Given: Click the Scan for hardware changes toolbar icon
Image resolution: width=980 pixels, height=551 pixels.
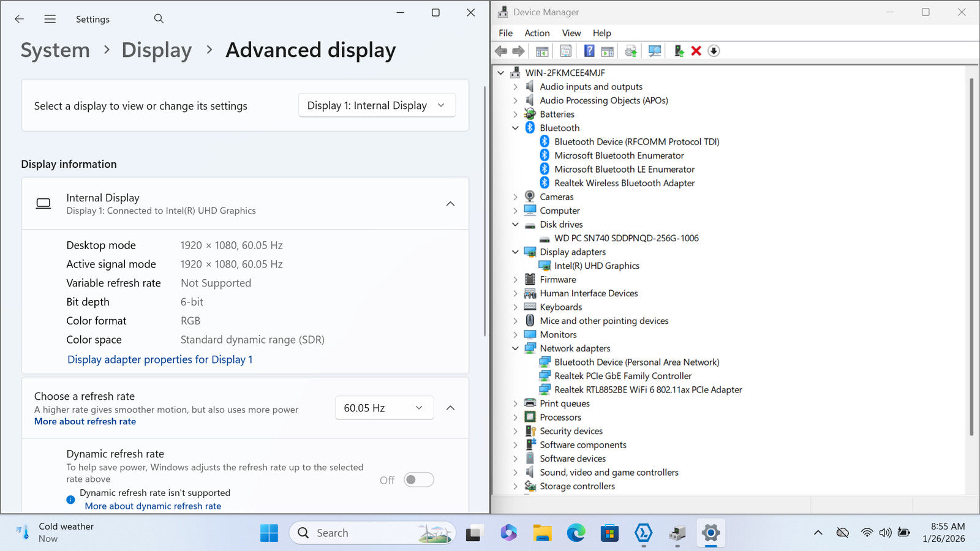Looking at the screenshot, I should point(655,51).
